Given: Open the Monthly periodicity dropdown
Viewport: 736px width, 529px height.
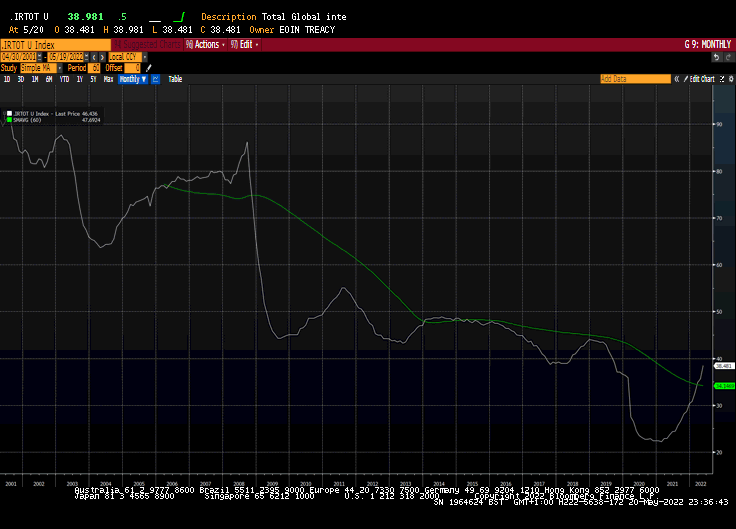Looking at the screenshot, I should point(132,79).
